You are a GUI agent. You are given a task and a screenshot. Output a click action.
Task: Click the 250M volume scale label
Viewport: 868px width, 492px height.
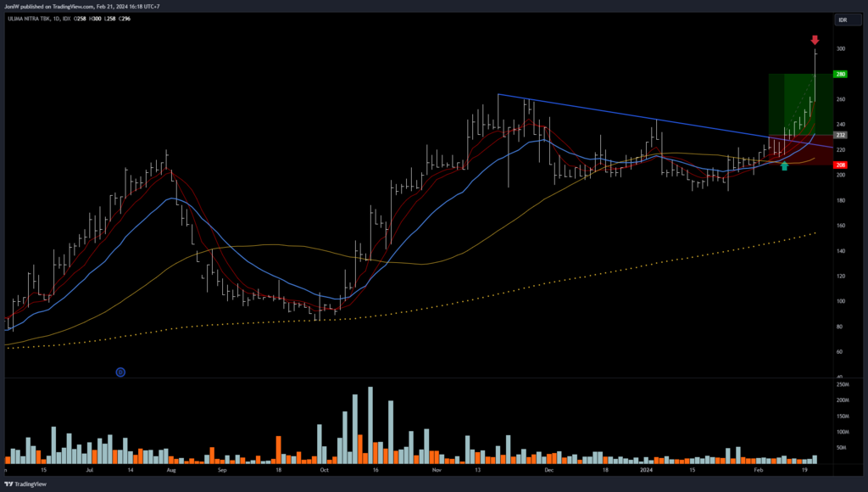[x=843, y=384]
